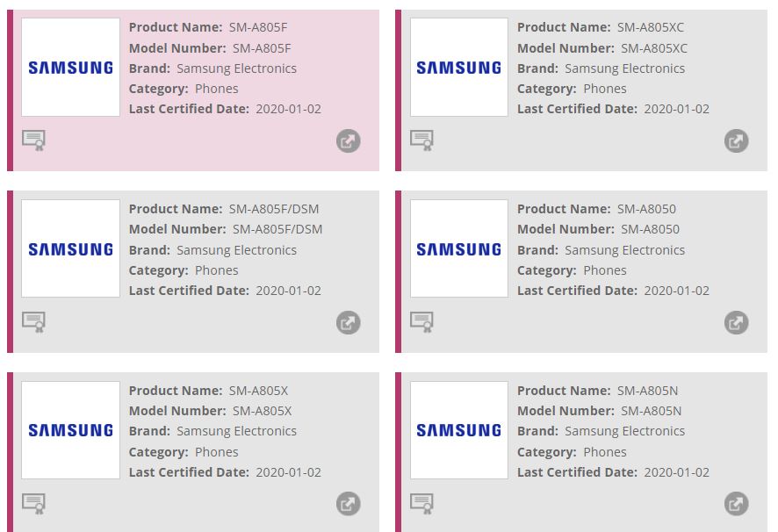The width and height of the screenshot is (778, 532).
Task: Click the Samsung logo on SM-A805F card
Action: click(x=69, y=66)
